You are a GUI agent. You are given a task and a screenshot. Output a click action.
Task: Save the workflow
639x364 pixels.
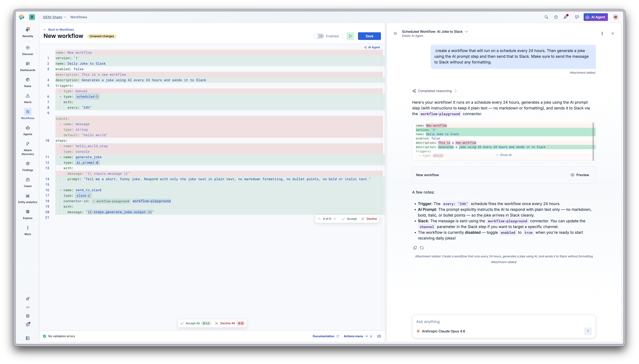coord(369,36)
